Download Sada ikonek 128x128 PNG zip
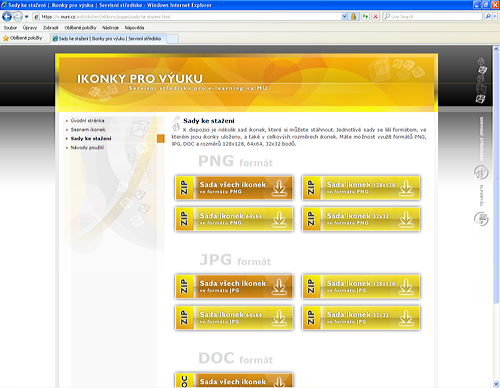The image size is (500, 388). point(361,188)
